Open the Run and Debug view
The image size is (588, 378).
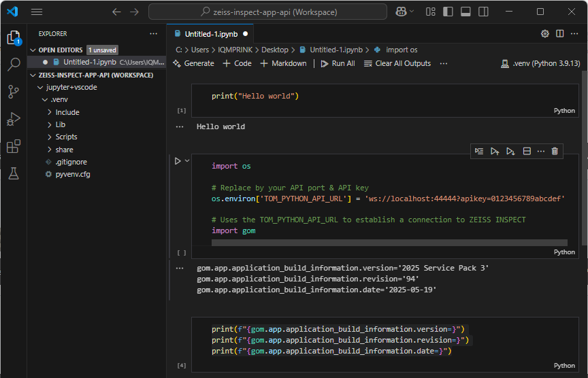[x=14, y=119]
